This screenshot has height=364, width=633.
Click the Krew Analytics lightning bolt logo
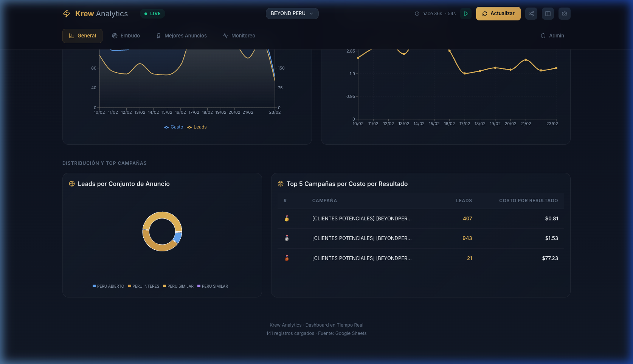pyautogui.click(x=67, y=14)
